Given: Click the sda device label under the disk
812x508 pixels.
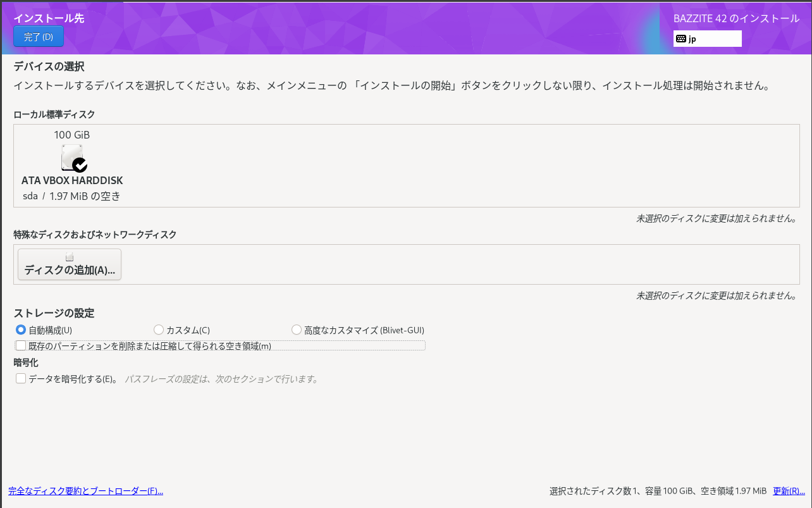Looking at the screenshot, I should pos(30,196).
